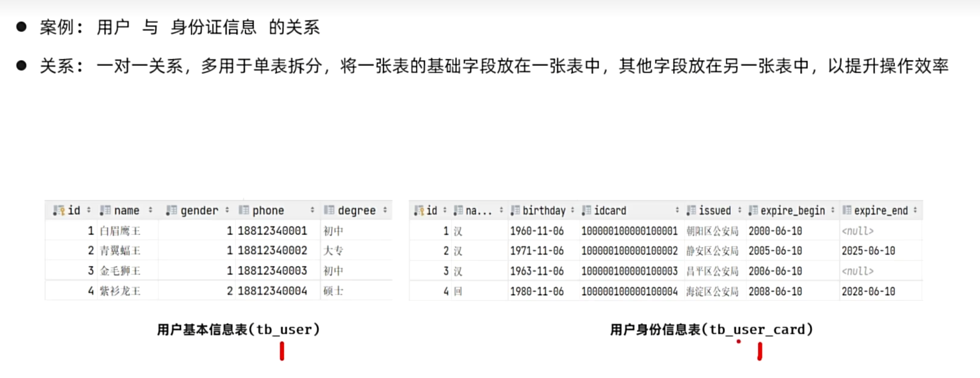Select the issued cell 海淀区公安局

pos(712,291)
